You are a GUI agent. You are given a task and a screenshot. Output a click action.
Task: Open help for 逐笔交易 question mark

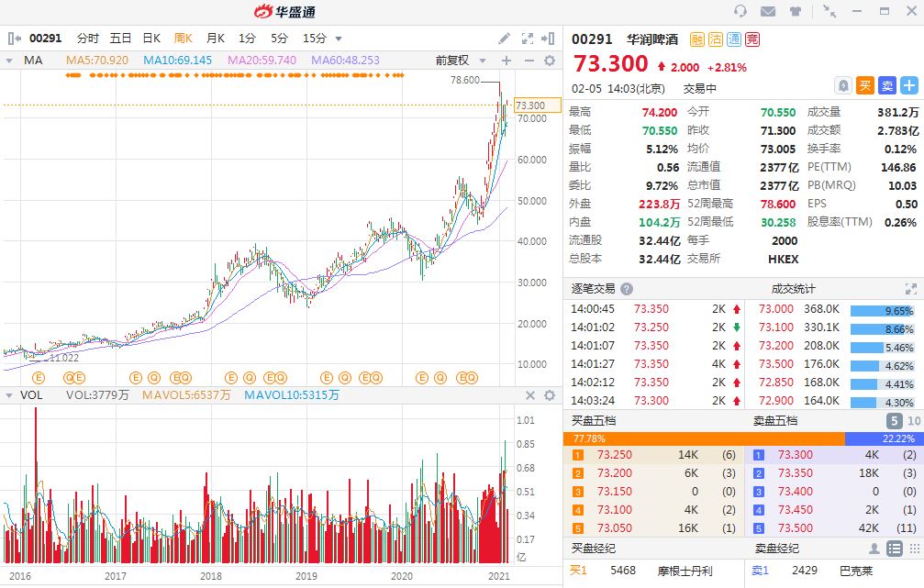(x=627, y=288)
